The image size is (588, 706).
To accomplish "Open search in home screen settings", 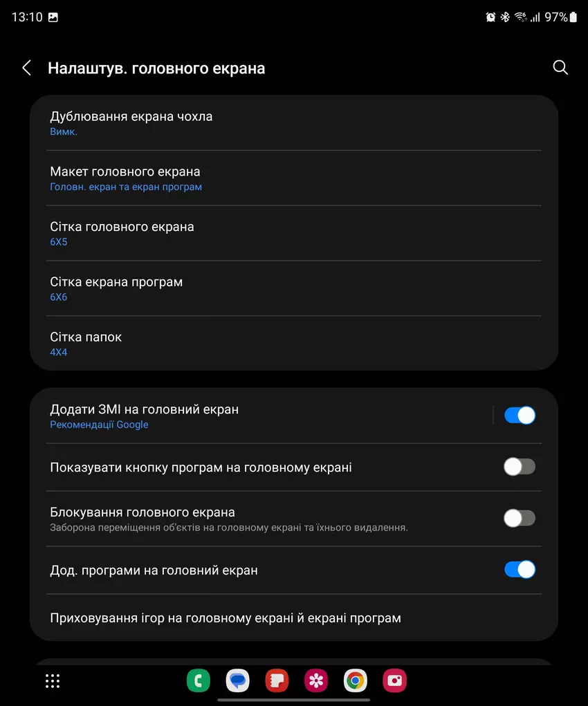I will (560, 68).
